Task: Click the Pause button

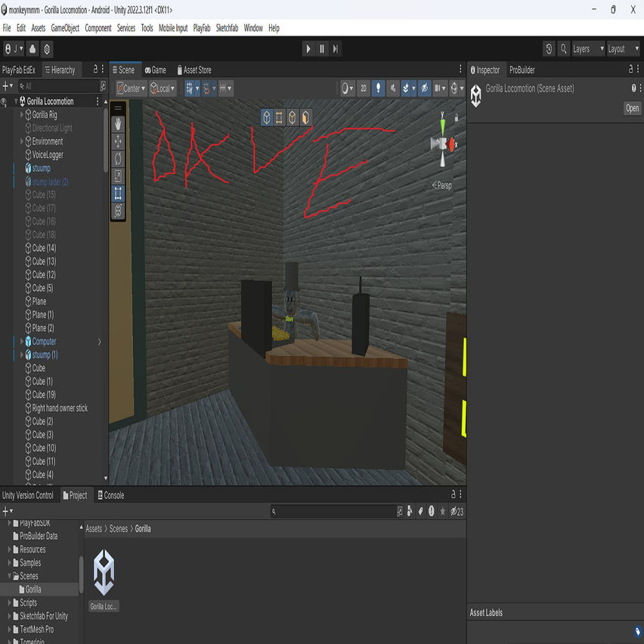Action: click(x=322, y=49)
